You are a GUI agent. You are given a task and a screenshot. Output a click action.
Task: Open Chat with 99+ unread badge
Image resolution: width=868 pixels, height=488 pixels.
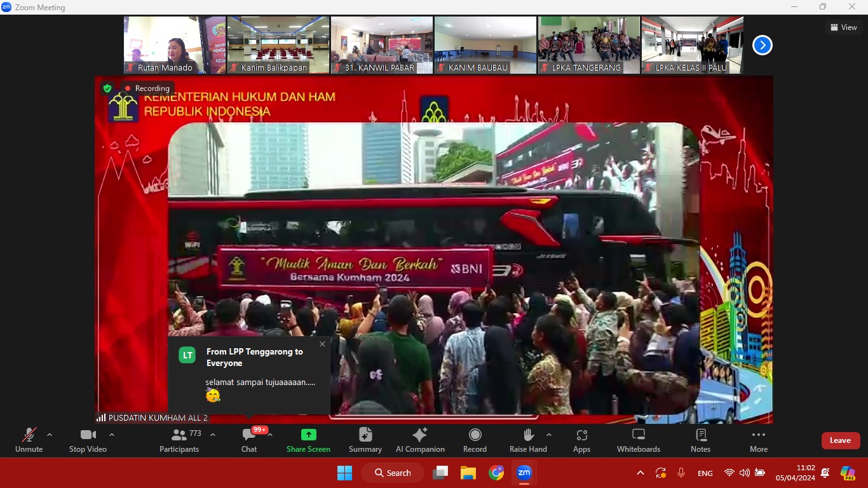point(249,440)
